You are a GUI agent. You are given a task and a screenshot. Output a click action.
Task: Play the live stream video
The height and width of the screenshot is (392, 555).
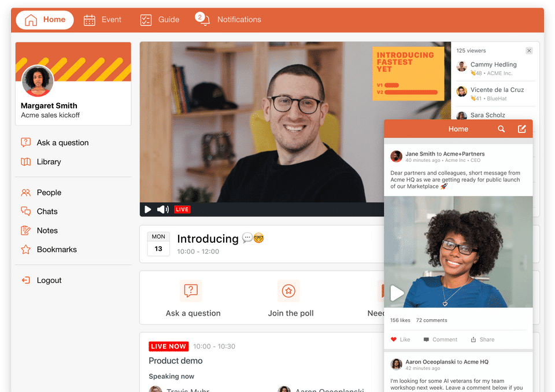click(x=147, y=209)
